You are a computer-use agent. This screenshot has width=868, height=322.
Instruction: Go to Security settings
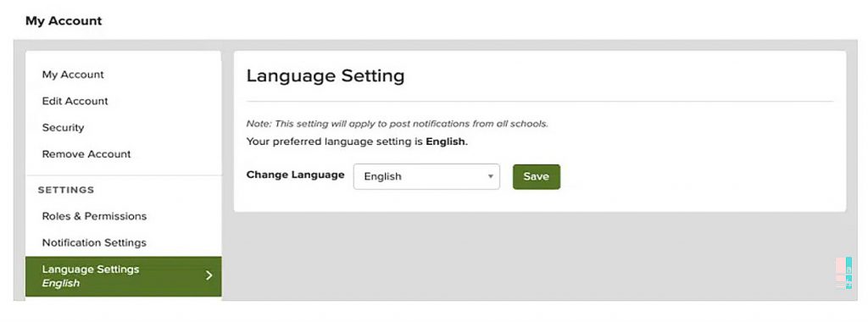[x=63, y=128]
